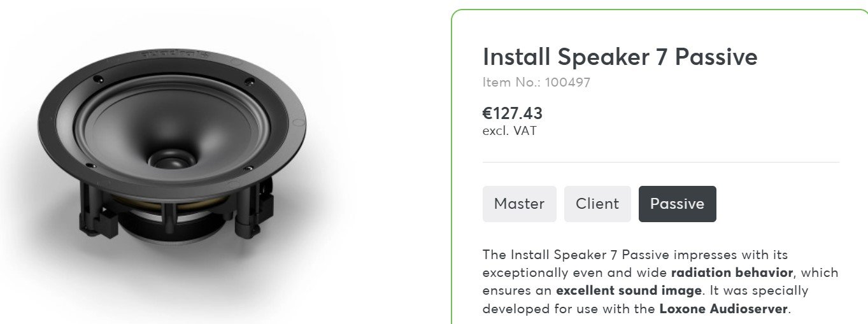The image size is (868, 324).
Task: Click the €127.43 price
Action: (x=513, y=113)
